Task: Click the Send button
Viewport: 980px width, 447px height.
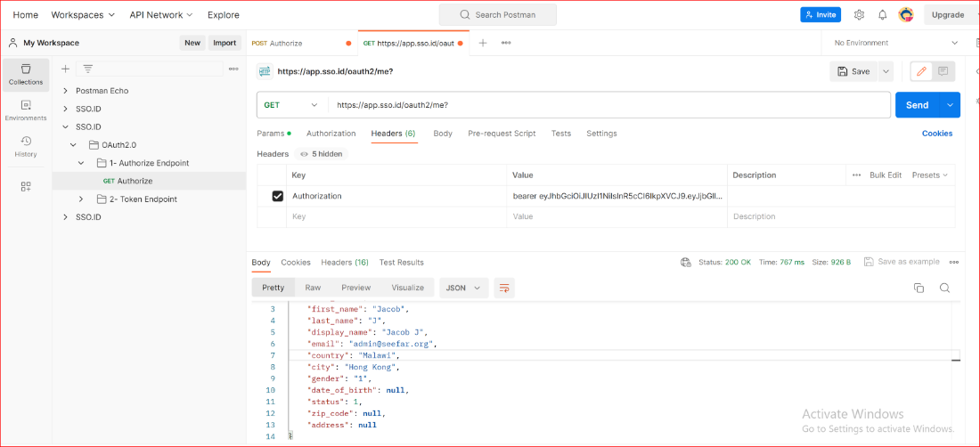Action: point(917,105)
